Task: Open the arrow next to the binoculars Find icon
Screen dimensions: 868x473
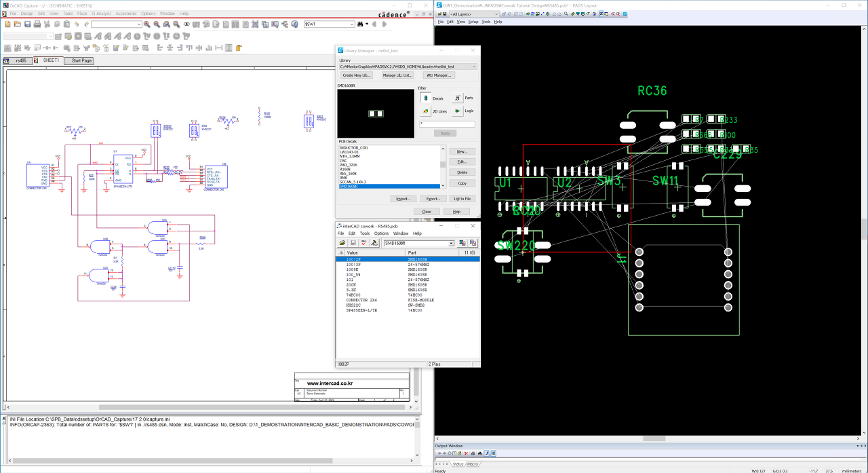Action: pyautogui.click(x=367, y=24)
